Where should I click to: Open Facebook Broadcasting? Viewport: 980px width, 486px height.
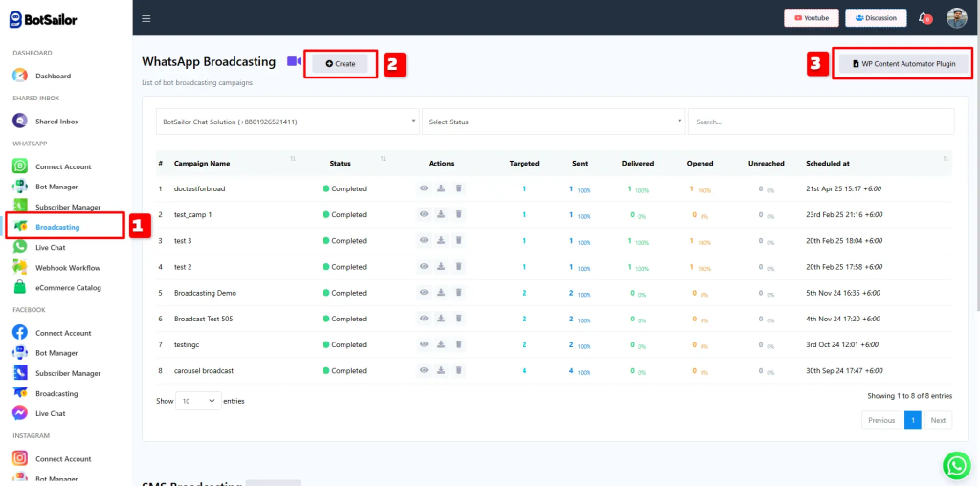[x=56, y=393]
